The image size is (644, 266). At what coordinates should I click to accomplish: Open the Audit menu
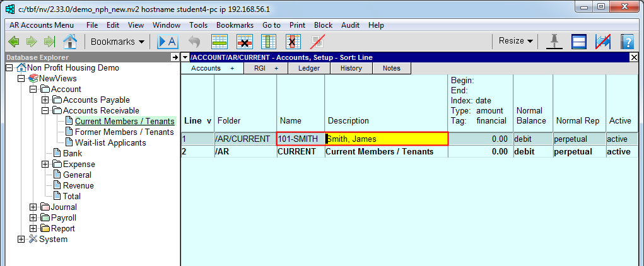tap(350, 25)
